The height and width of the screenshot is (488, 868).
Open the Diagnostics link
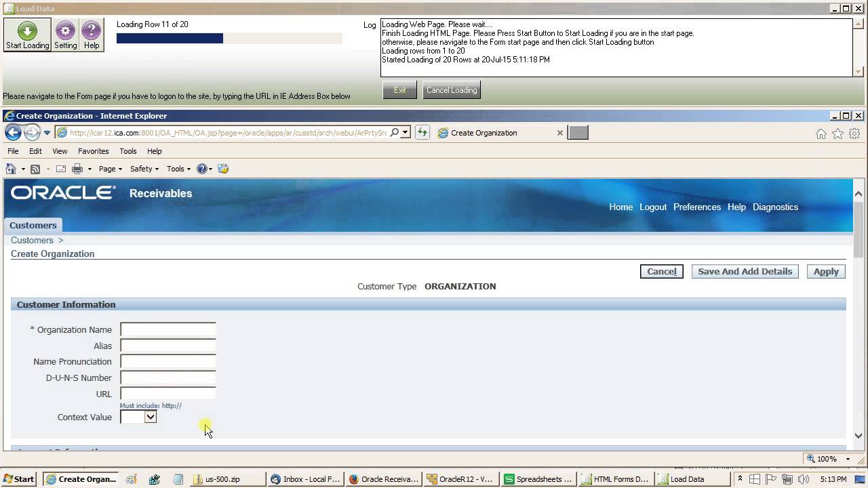775,207
